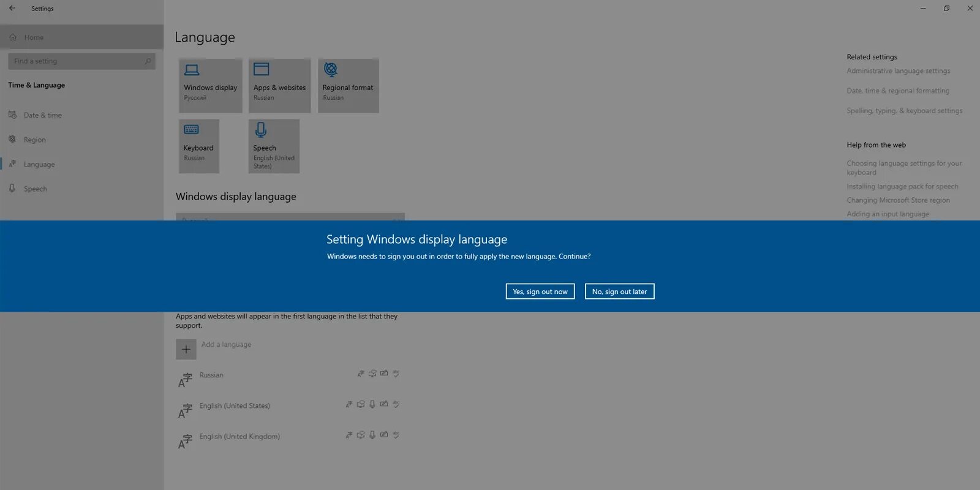
Task: Click the speech microphone feature icon for English (United Kingdom)
Action: 372,434
